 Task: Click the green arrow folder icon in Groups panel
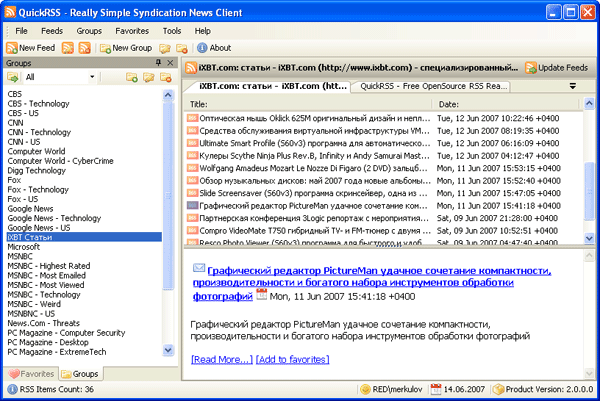13,77
